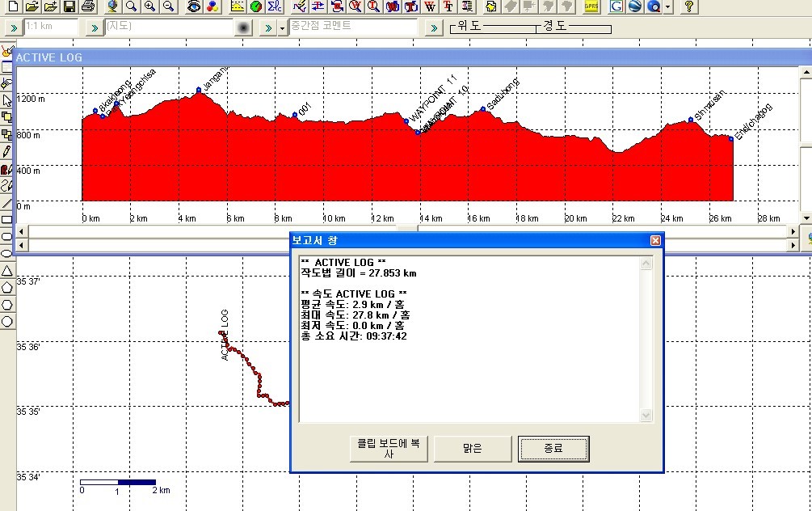Select the pentagon shape tool

tap(6, 288)
